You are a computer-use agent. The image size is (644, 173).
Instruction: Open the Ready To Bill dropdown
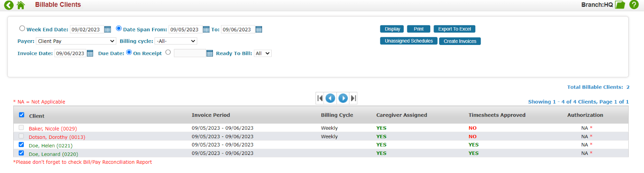click(x=262, y=53)
